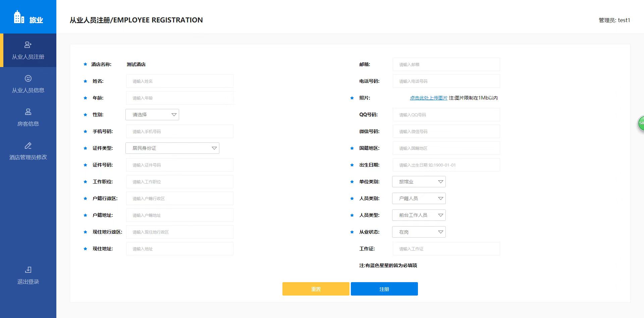This screenshot has height=318, width=644.
Task: Click the 从业人员注册/EMPLOYEE REGISTRATION heading
Action: pos(136,20)
